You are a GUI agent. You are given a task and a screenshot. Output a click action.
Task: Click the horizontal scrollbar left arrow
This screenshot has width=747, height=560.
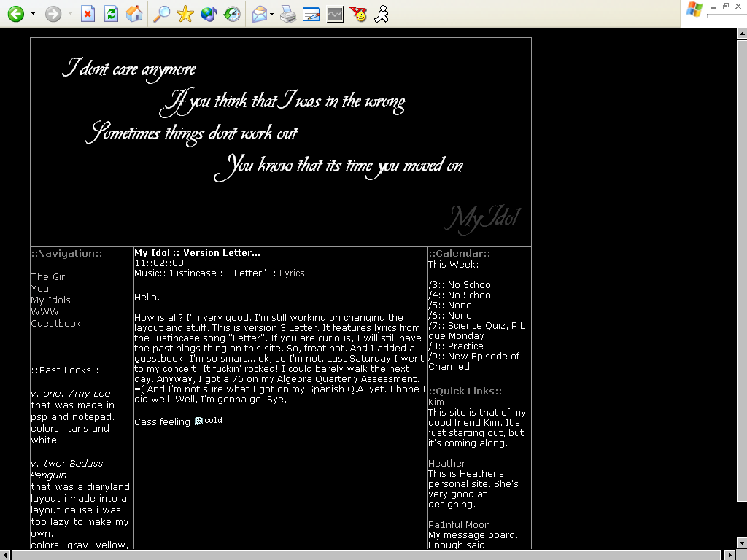click(5, 555)
